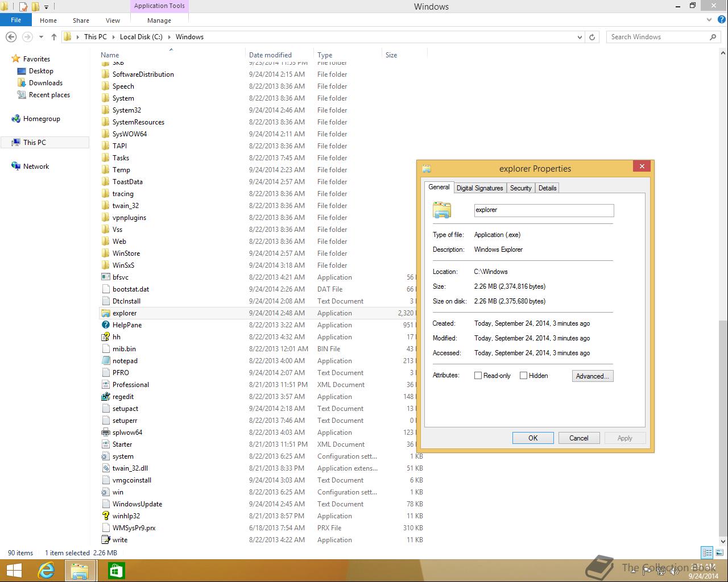
Task: Go up one level with Up arrow
Action: [54, 37]
